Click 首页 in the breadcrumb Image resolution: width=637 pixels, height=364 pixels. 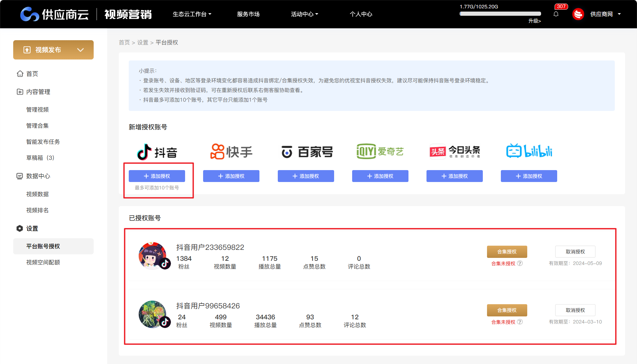click(x=124, y=42)
